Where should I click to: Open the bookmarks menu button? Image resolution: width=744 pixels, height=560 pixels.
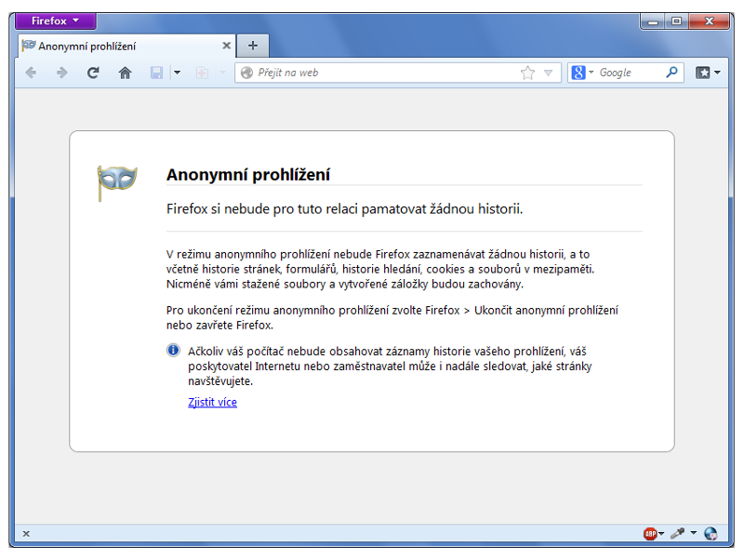(x=708, y=73)
